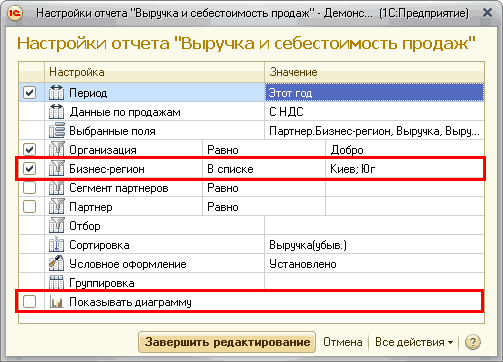Click the Период row calendar icon
Screen dimensions: 503x362
pos(56,92)
